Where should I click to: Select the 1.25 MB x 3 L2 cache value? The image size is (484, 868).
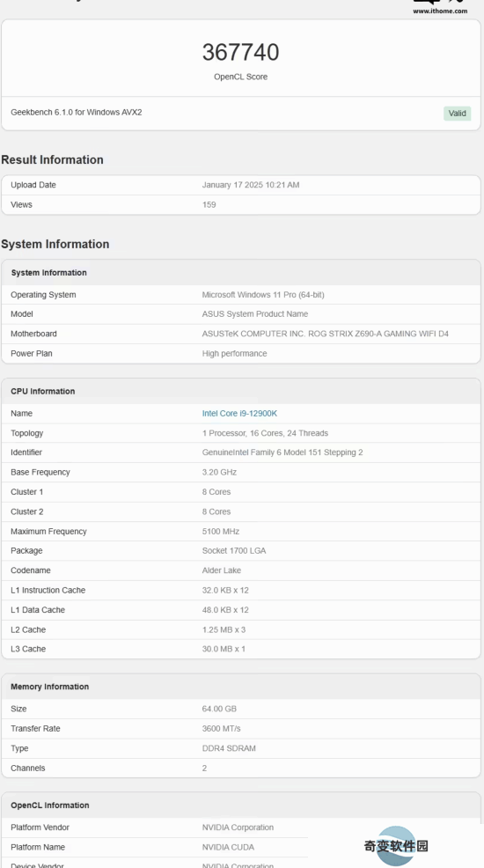pos(224,630)
